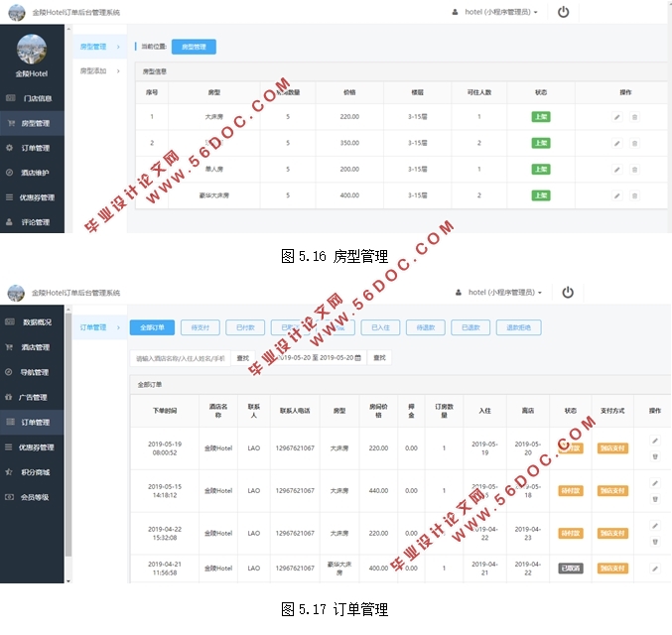Image resolution: width=672 pixels, height=635 pixels.
Task: Click trash icon for the 350.00 room row
Action: (x=635, y=143)
